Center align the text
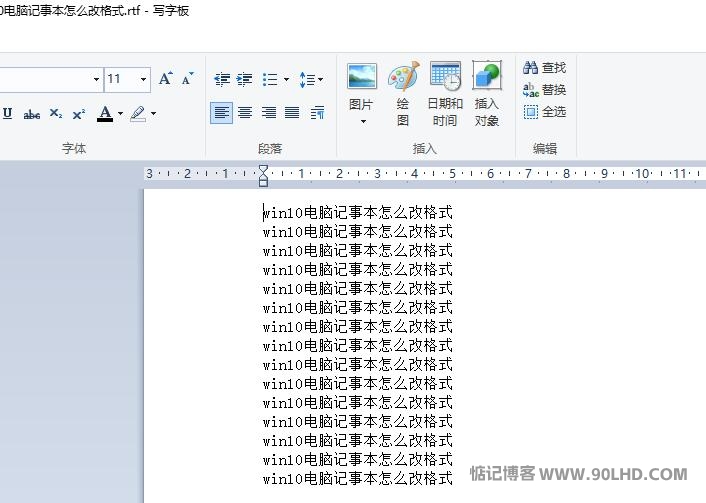This screenshot has height=503, width=706. (x=245, y=113)
